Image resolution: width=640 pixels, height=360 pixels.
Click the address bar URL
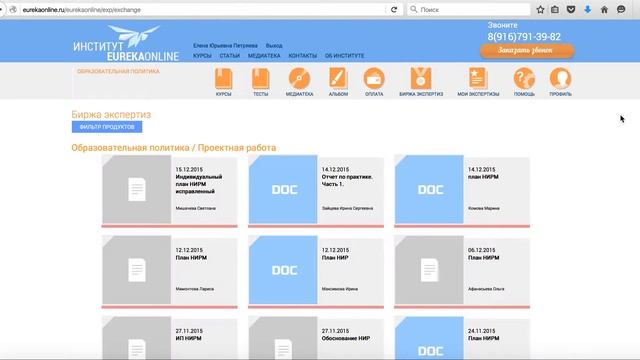pos(82,9)
